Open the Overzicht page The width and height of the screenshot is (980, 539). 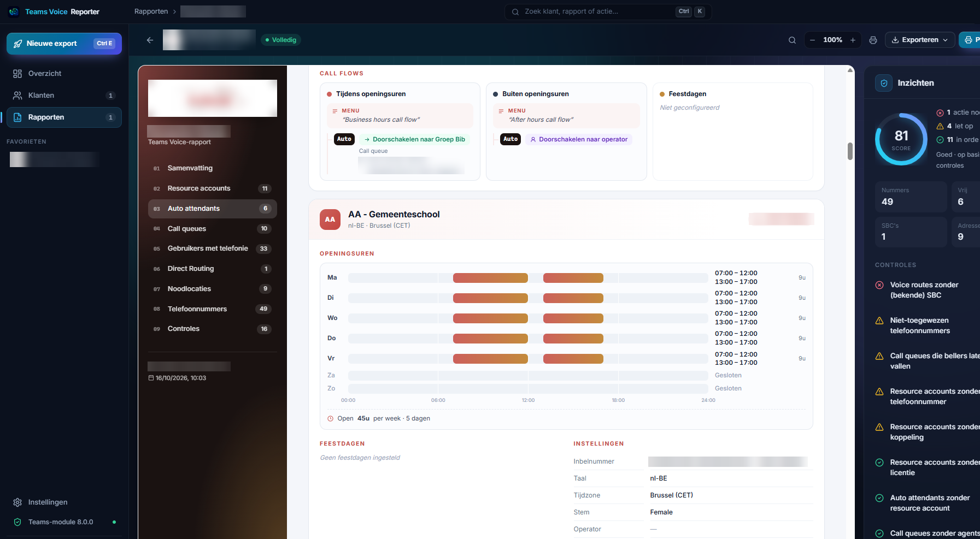[64, 74]
